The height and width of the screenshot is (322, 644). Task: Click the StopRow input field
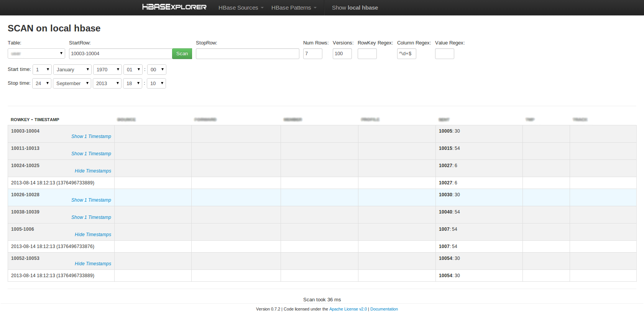click(247, 54)
